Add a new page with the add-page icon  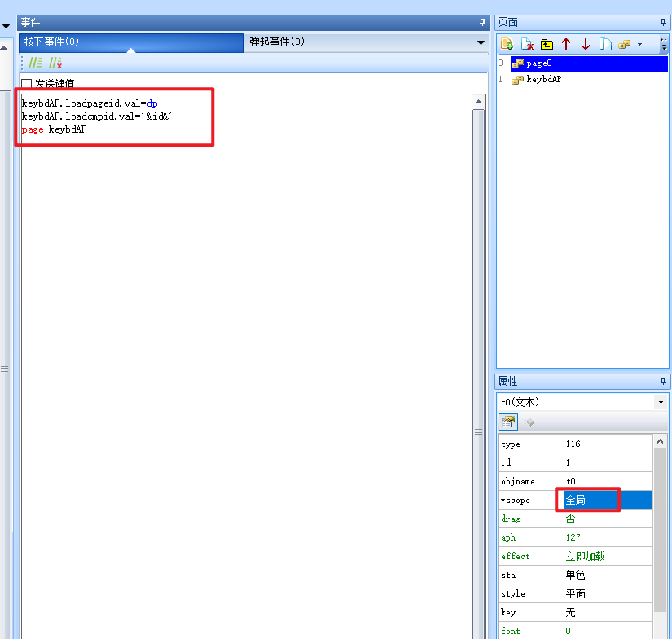(505, 44)
